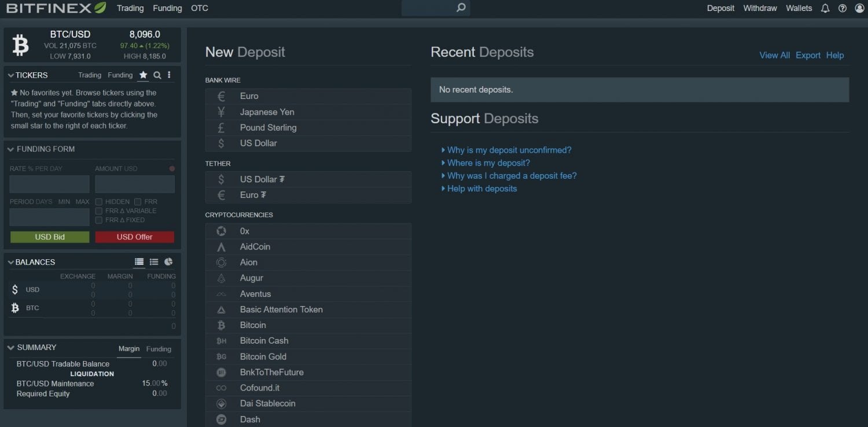Image resolution: width=868 pixels, height=427 pixels.
Task: Click Export in Recent Deposits
Action: click(808, 55)
